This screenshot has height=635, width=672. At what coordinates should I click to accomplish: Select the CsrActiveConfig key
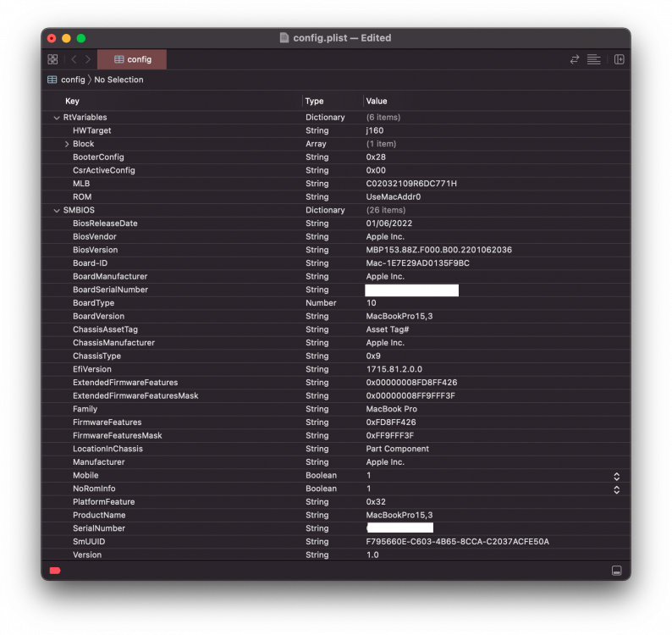104,170
